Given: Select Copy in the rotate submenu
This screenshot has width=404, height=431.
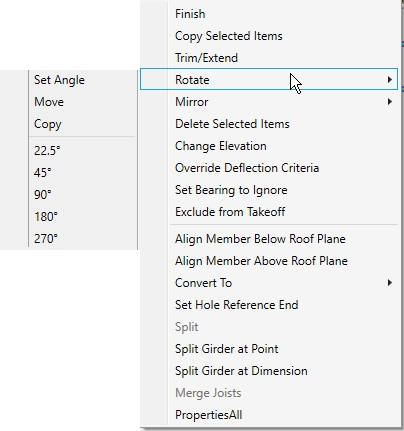Looking at the screenshot, I should 48,124.
